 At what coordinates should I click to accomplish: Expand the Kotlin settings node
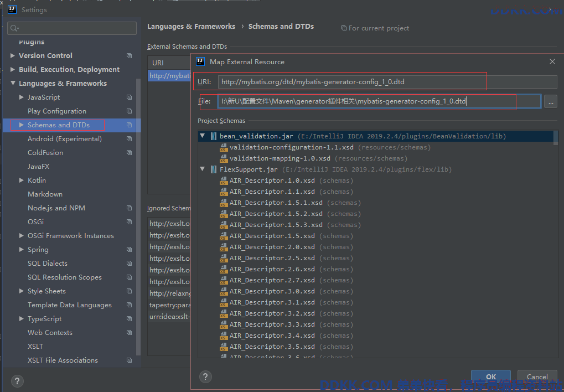[x=21, y=180]
